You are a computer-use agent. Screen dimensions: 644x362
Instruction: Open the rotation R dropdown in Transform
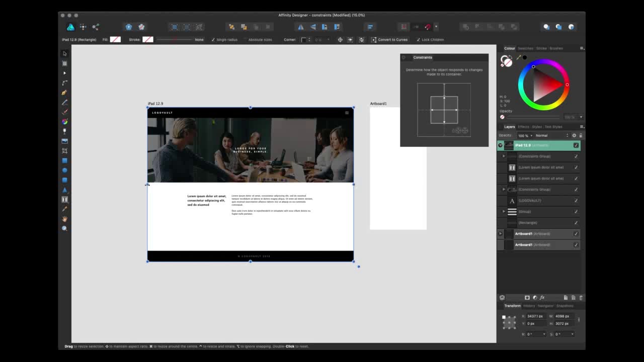point(544,334)
